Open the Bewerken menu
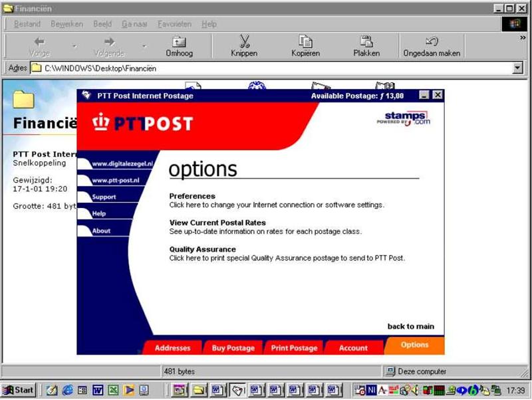The image size is (532, 400). point(67,24)
